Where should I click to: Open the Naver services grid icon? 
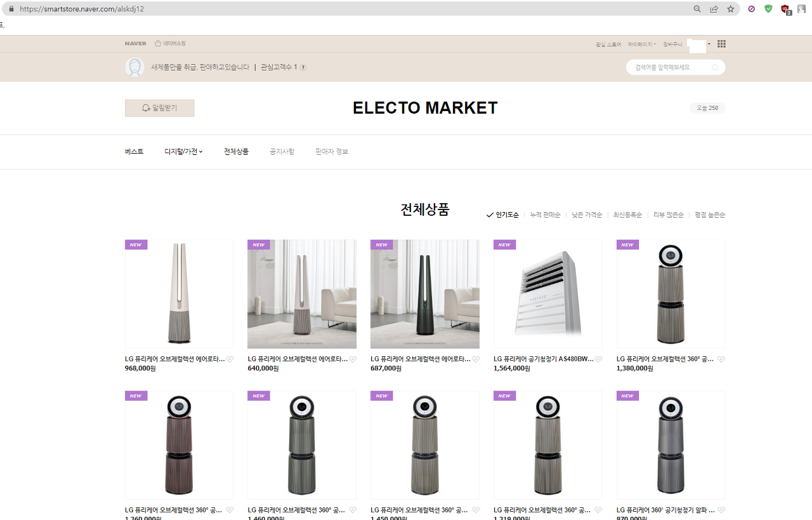721,44
